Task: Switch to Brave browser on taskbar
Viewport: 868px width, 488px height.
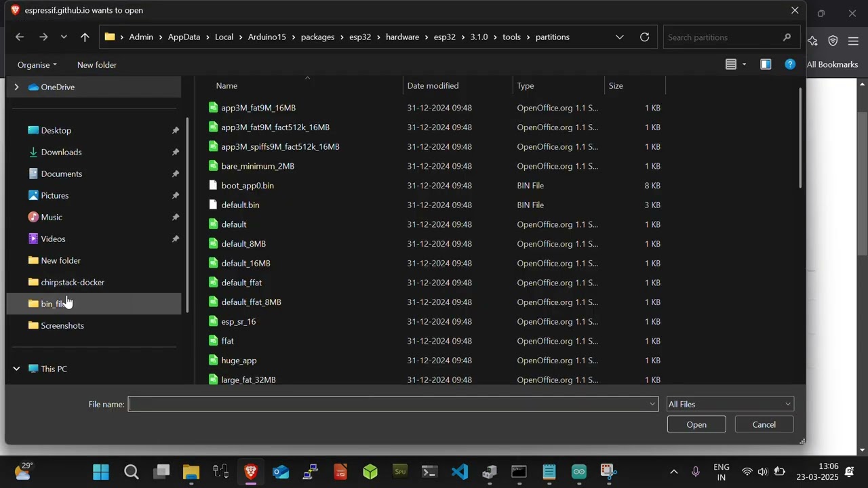Action: (x=251, y=472)
